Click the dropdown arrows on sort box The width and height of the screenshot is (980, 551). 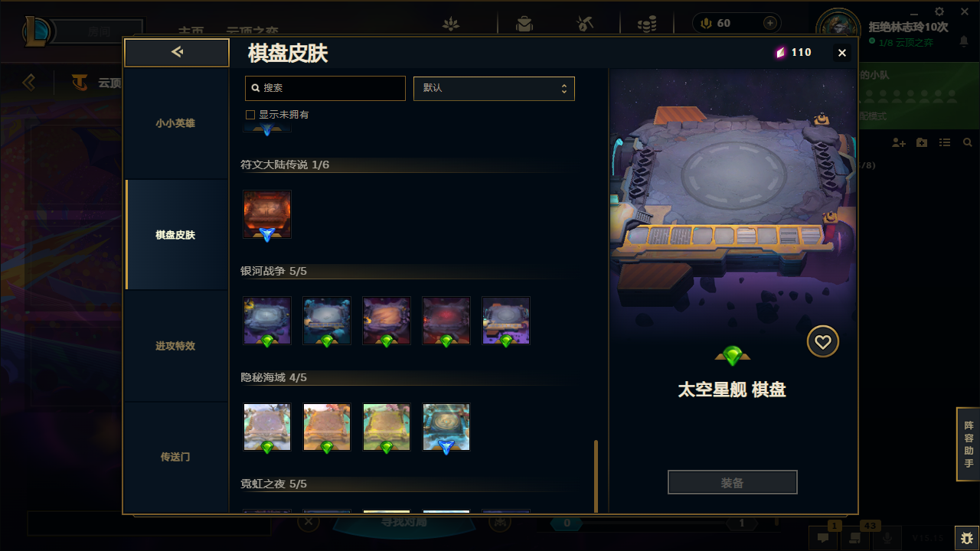(x=564, y=89)
